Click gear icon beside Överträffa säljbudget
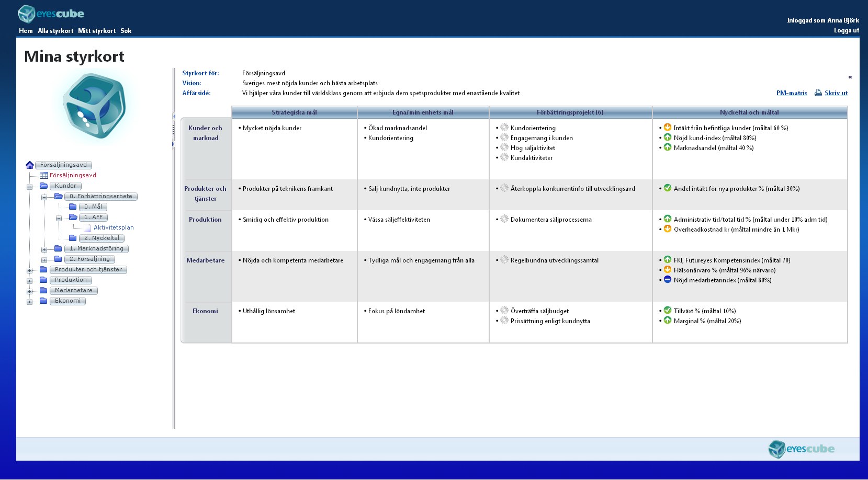 (504, 311)
